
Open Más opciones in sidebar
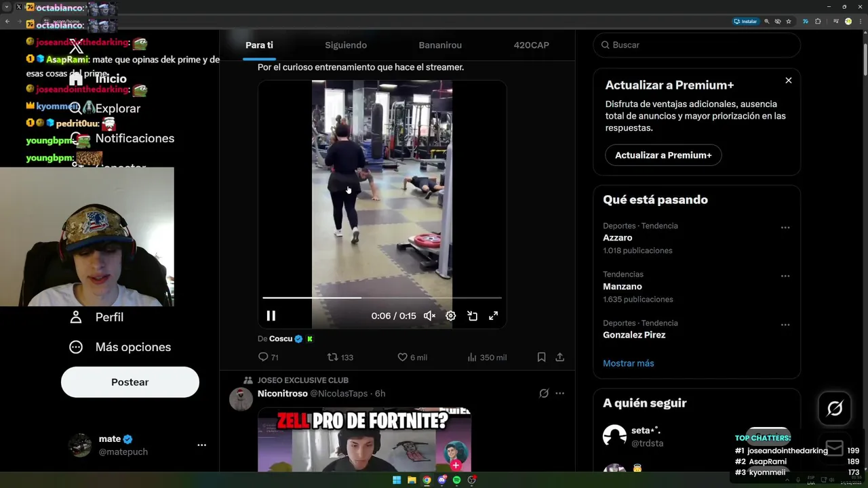(120, 347)
